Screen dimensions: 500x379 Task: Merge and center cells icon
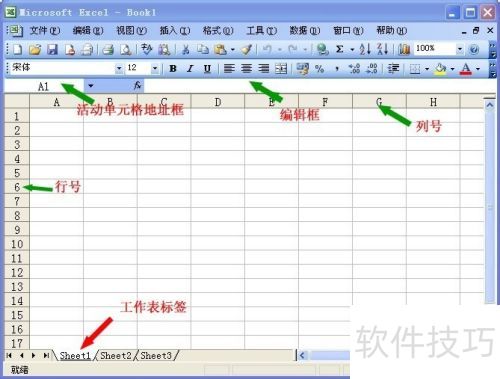tap(281, 69)
